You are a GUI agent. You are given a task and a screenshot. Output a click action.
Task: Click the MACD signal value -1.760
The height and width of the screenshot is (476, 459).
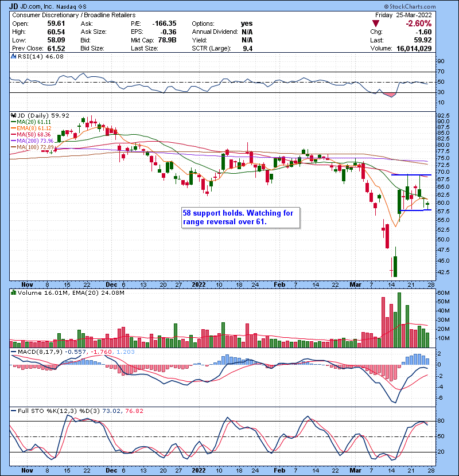[x=100, y=352]
